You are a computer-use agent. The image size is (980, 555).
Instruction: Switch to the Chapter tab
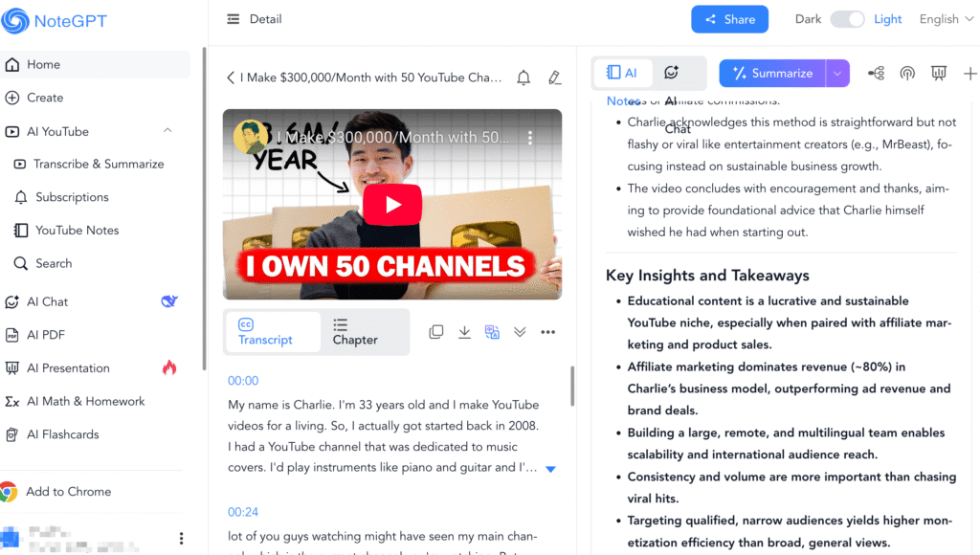(355, 332)
